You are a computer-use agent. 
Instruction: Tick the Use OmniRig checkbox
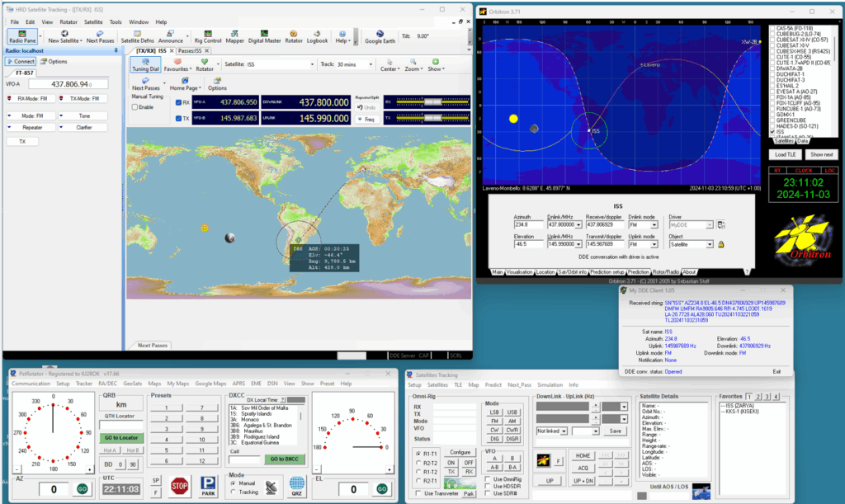pos(486,478)
